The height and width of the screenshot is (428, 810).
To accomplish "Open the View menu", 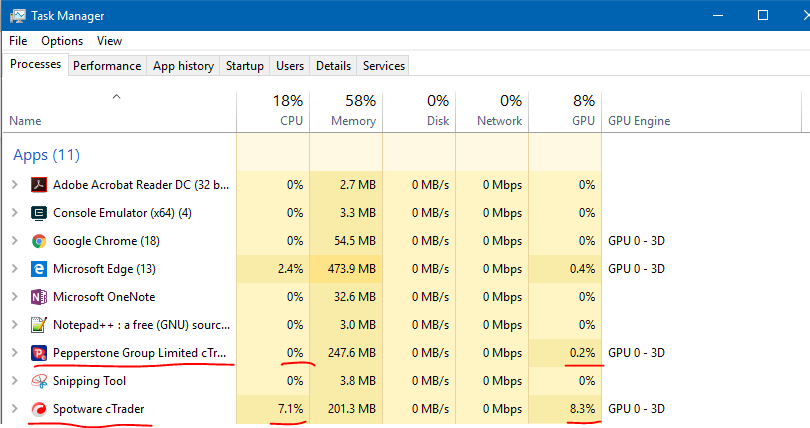I will [x=110, y=41].
